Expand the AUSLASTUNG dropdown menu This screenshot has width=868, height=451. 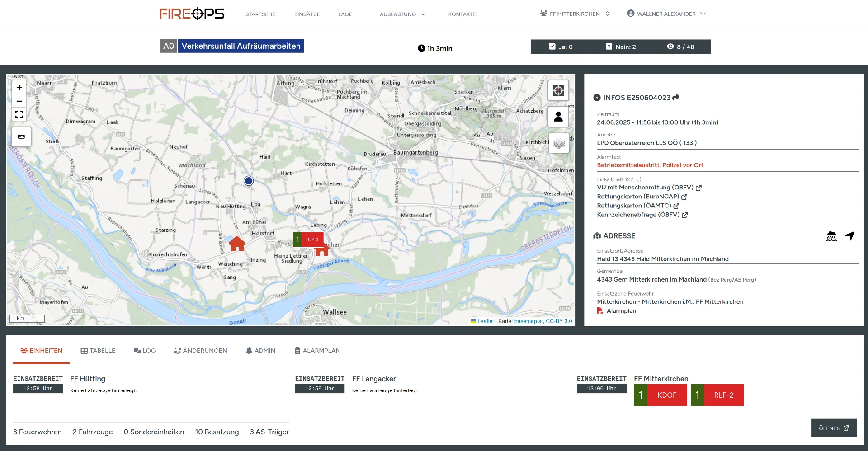click(402, 14)
